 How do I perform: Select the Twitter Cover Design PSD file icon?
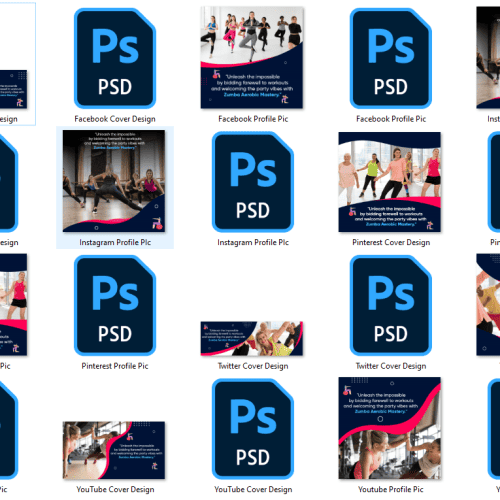tap(391, 305)
